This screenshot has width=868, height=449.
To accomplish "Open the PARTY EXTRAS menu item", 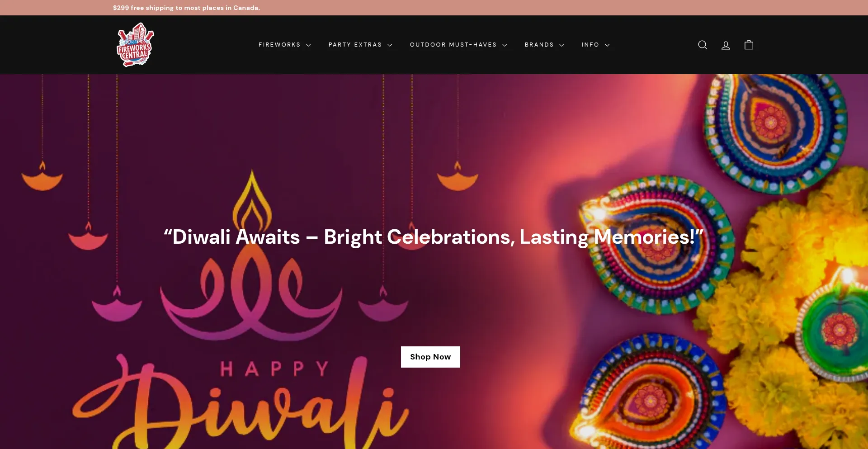I will click(x=355, y=45).
